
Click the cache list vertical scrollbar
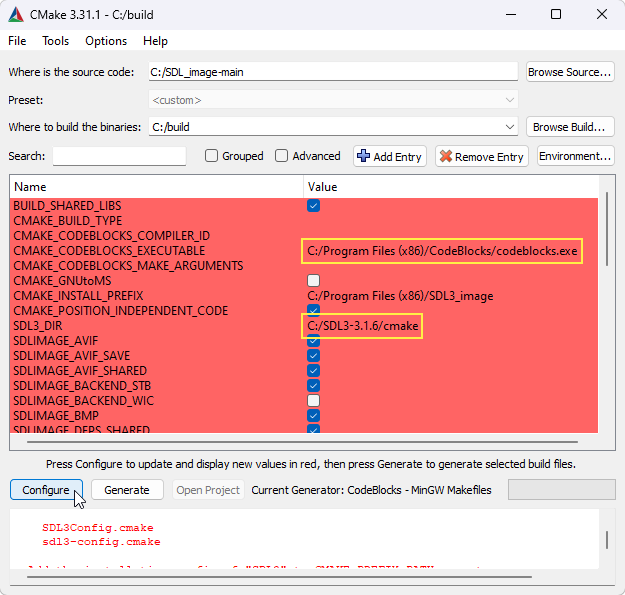pos(607,229)
